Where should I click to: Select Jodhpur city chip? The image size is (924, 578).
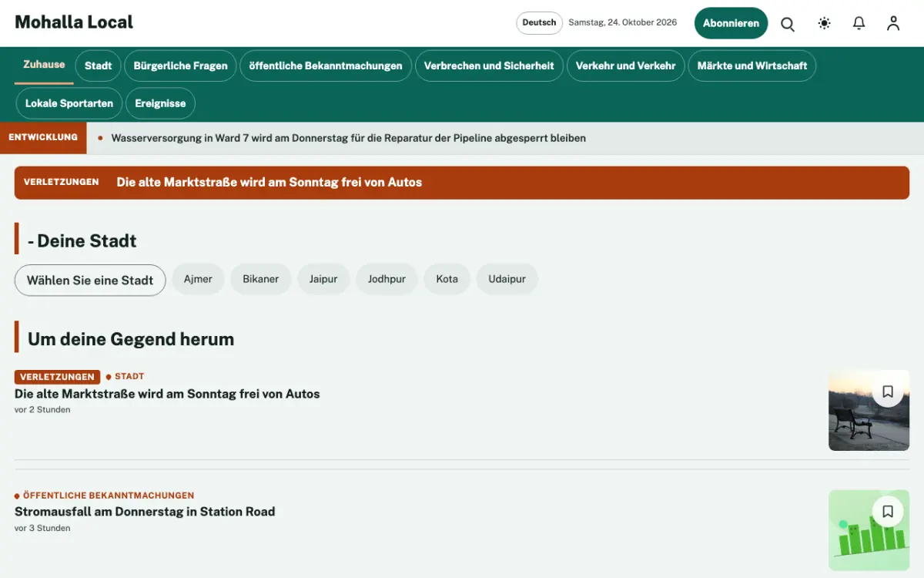coord(387,279)
